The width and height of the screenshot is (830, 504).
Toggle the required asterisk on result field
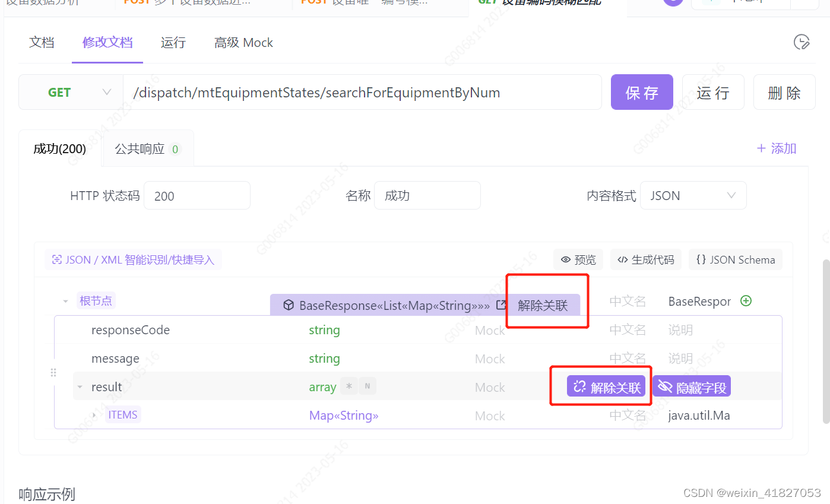pos(349,387)
